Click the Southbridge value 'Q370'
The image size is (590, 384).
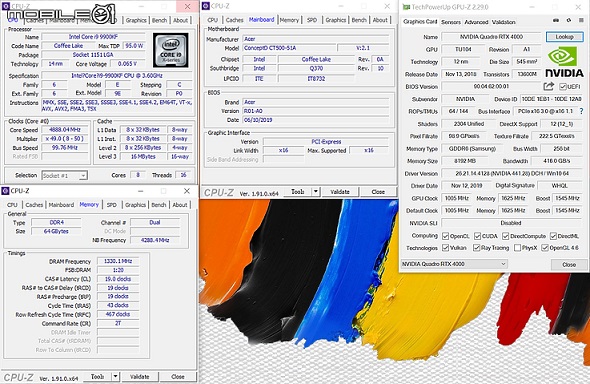316,68
